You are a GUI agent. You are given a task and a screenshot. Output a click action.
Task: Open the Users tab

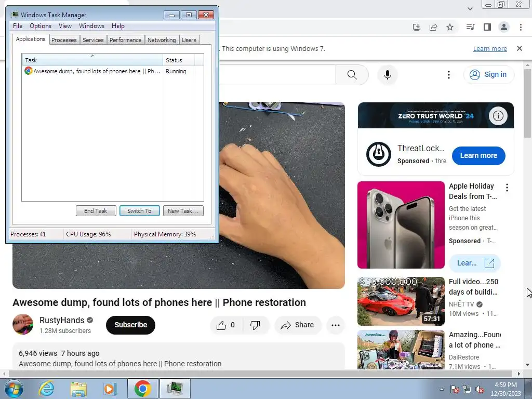tap(189, 40)
